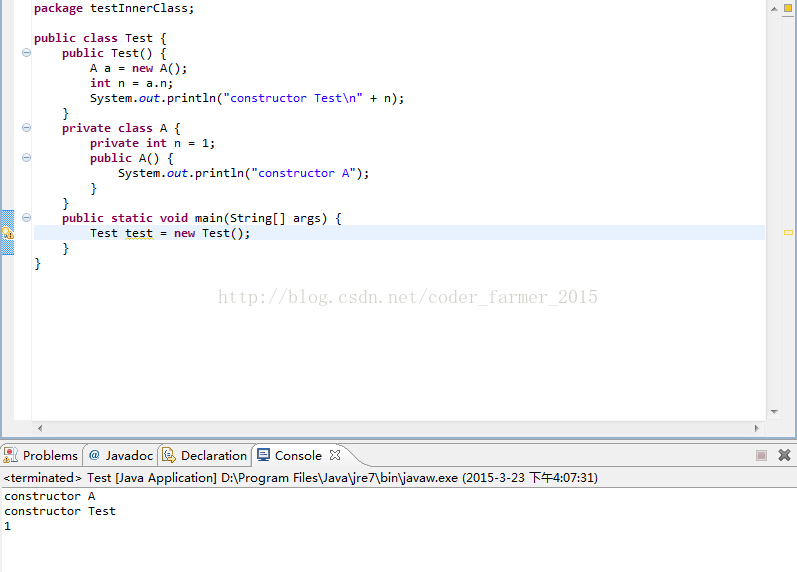Click the yellow warning marker in overview ruler

point(788,233)
